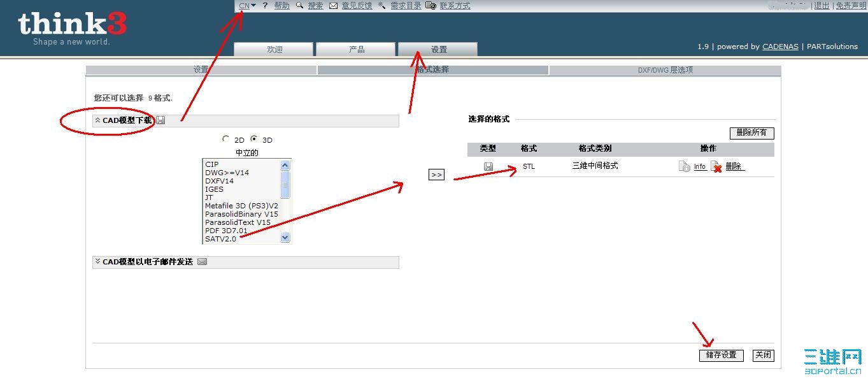868x381 pixels.
Task: Select the 设置 sub-tab
Action: pos(201,70)
